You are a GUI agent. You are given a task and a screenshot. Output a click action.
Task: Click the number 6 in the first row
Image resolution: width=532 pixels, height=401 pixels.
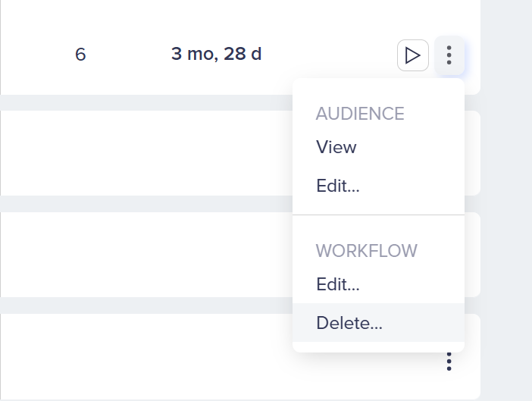click(x=80, y=55)
